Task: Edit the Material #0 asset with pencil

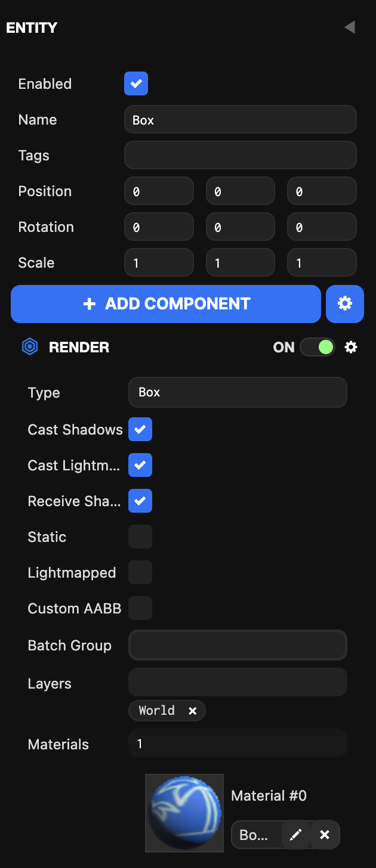Action: tap(295, 835)
